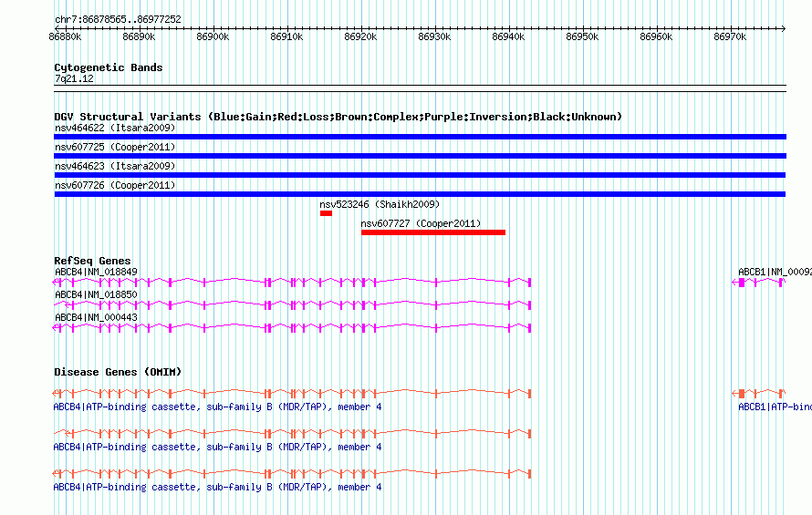Open the first ABCB4 ATP-binding cassette OMIM link
This screenshot has height=515, width=812.
[217, 407]
